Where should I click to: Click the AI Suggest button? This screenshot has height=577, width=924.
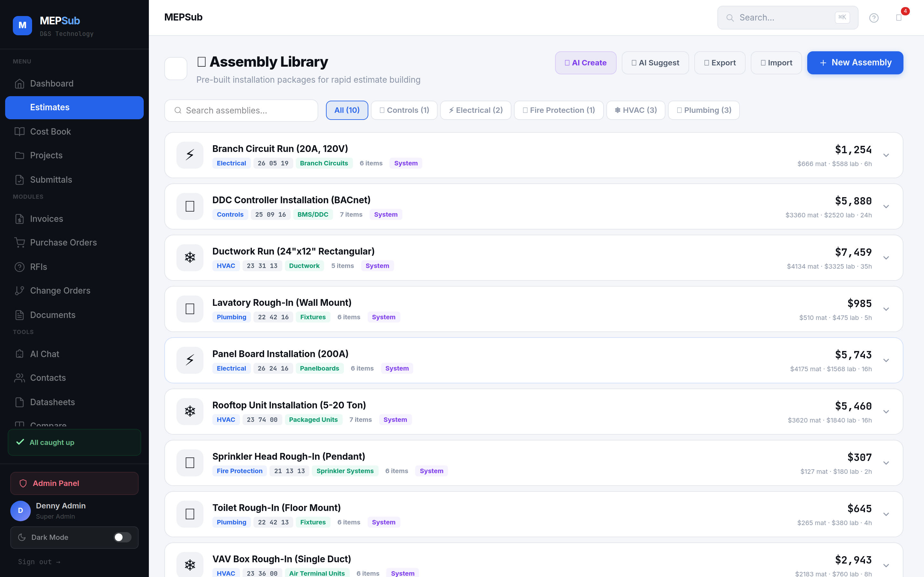655,63
